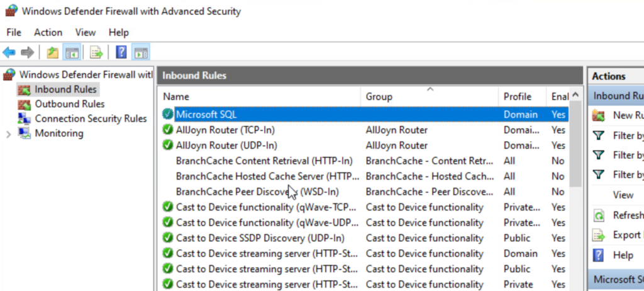644x291 pixels.
Task: Toggle the Show/Hide Action Pane button
Action: (x=141, y=52)
